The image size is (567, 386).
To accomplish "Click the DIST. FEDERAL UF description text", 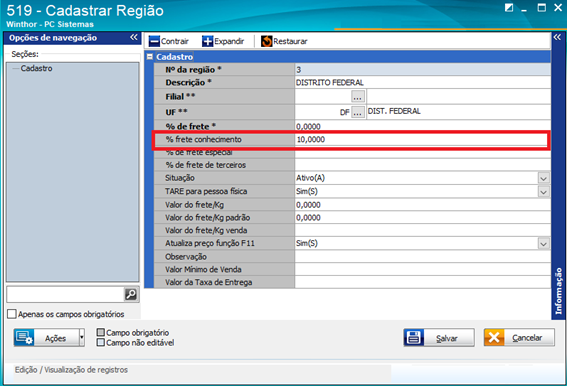I will point(394,111).
